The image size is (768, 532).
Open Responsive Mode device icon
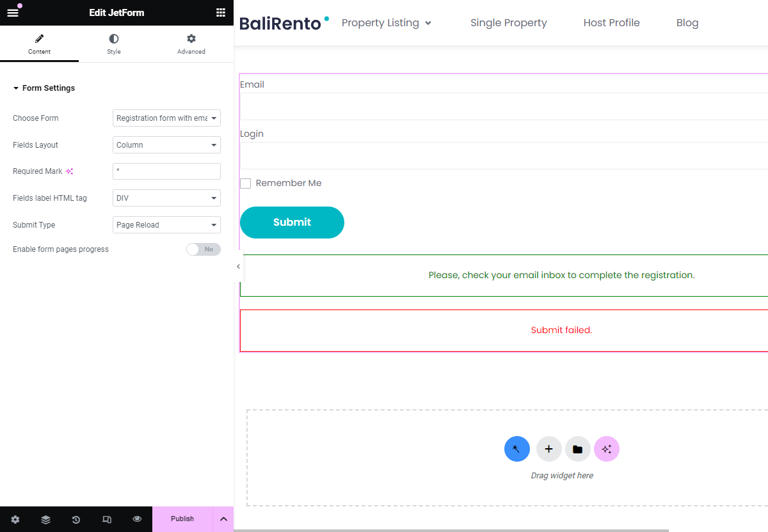106,519
